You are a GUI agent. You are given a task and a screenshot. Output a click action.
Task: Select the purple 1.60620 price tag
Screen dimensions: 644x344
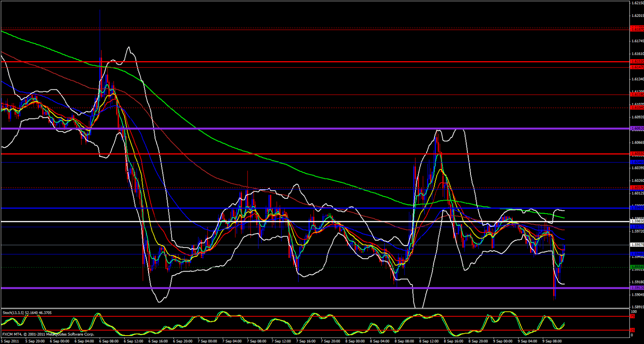click(x=637, y=128)
